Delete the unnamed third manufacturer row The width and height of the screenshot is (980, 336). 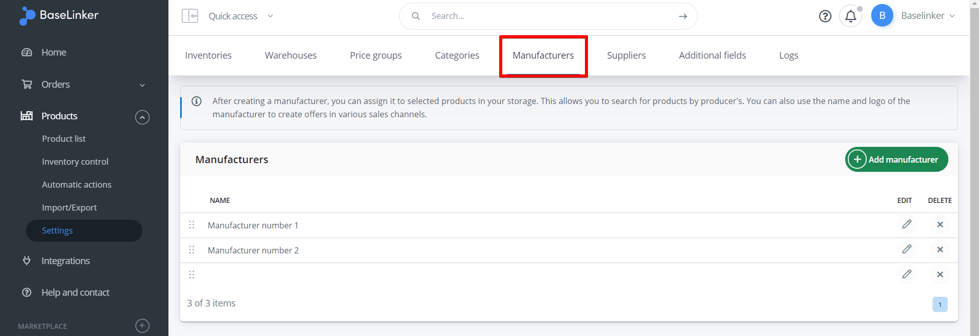[x=940, y=274]
